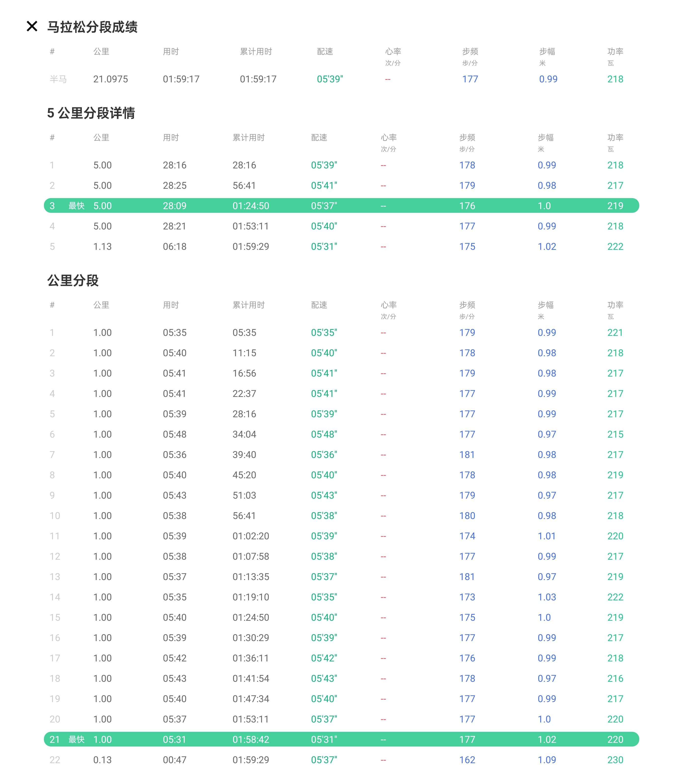Viewport: 680px width, 784px height.
Task: Close the marathon split results panel
Action: click(32, 26)
